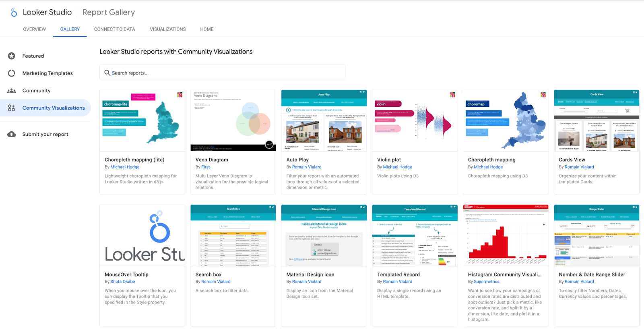Screen dimensions: 644x332
Task: Click the Featured star icon
Action: [12, 56]
